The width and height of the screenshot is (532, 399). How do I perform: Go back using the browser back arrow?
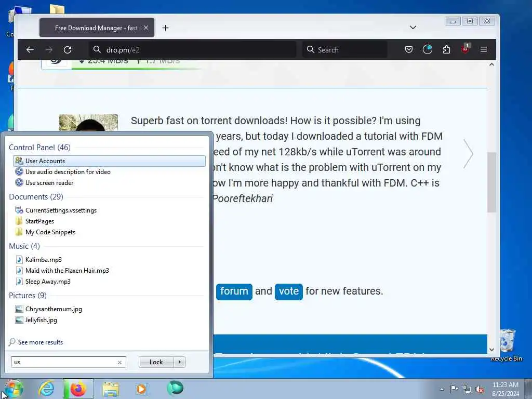(30, 50)
